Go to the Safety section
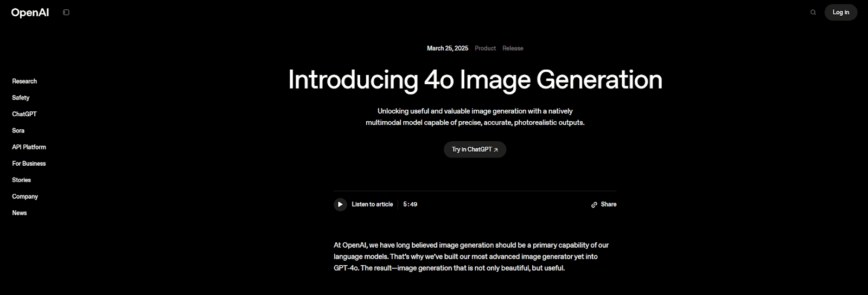 [21, 98]
